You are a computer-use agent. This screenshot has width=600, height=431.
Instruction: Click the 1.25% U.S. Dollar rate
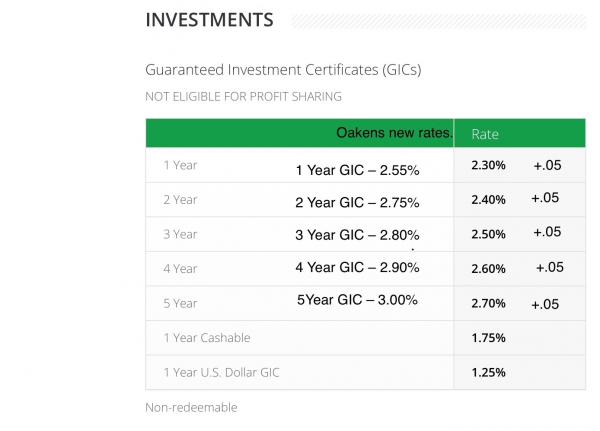coord(489,372)
